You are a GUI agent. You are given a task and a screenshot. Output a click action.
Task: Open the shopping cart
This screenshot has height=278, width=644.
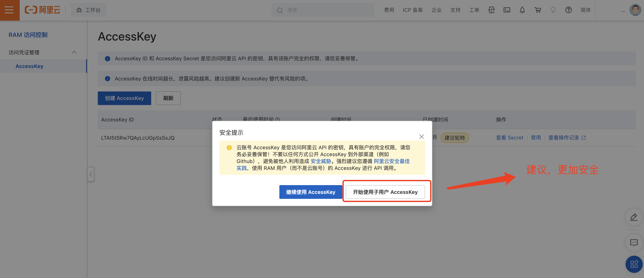tap(538, 10)
